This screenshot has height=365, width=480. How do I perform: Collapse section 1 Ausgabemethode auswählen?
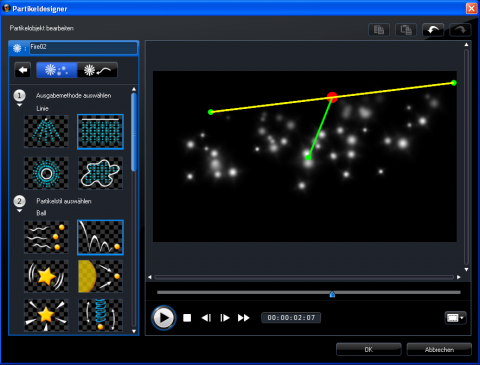[19, 105]
